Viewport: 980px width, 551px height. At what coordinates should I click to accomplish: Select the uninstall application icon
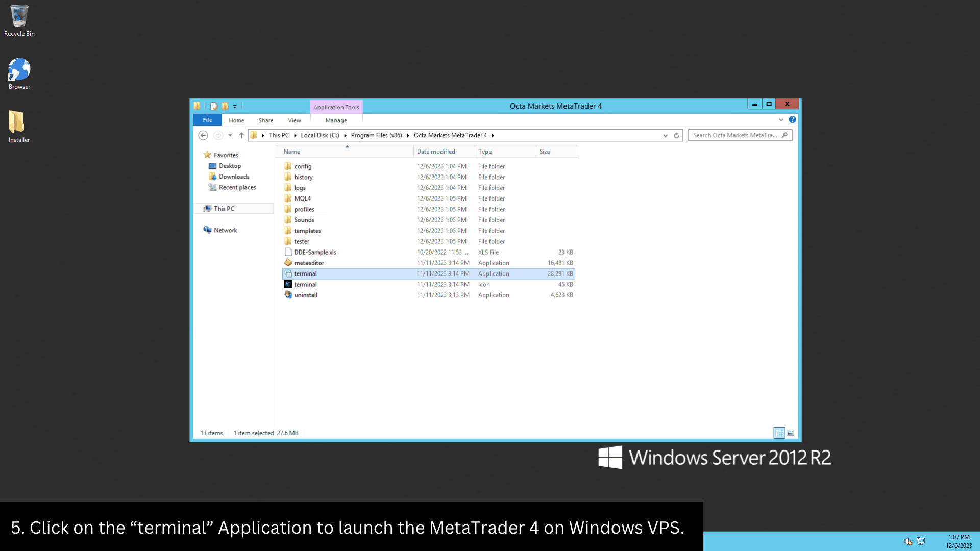[x=288, y=295]
